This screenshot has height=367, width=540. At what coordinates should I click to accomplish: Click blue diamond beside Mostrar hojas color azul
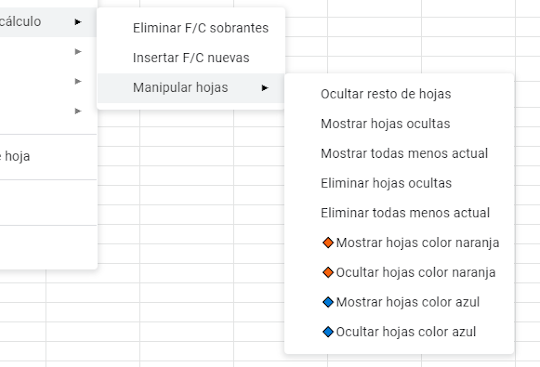328,302
